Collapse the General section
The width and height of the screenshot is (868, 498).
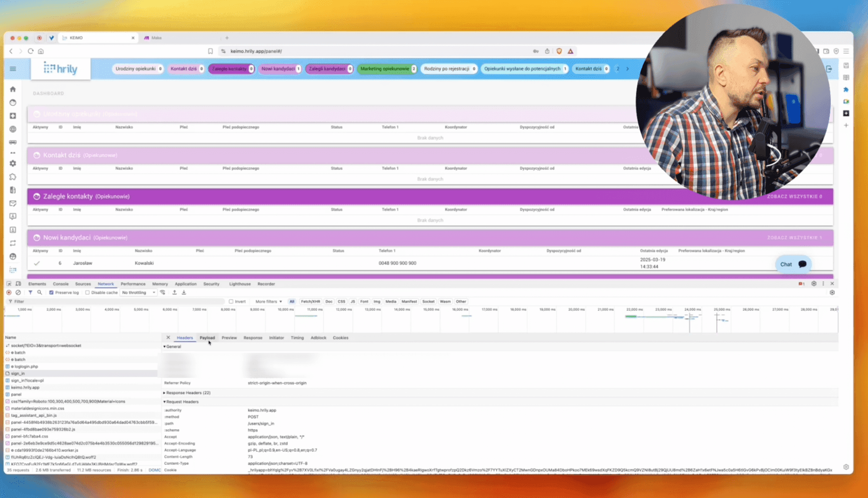click(x=164, y=347)
